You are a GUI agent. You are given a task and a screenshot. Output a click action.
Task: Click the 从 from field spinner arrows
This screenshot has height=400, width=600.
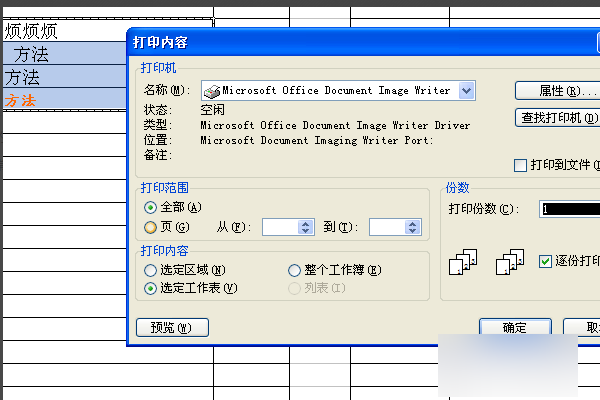[306, 227]
